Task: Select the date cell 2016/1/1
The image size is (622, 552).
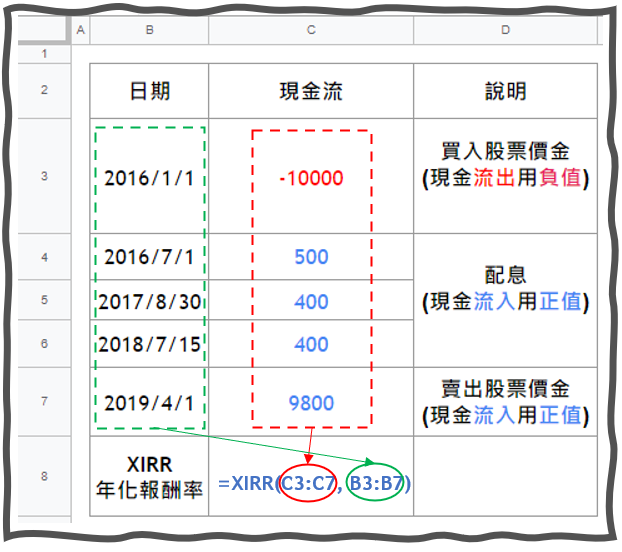Action: [x=149, y=176]
